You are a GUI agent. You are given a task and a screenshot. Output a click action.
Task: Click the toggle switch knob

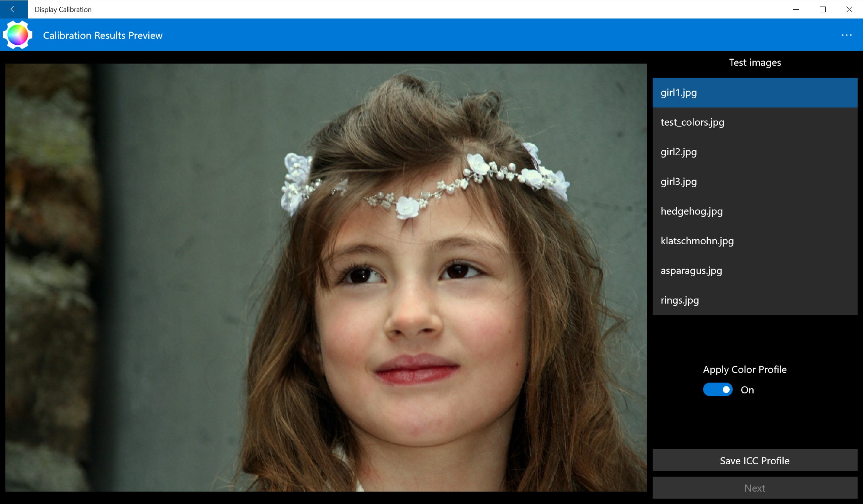coord(727,390)
